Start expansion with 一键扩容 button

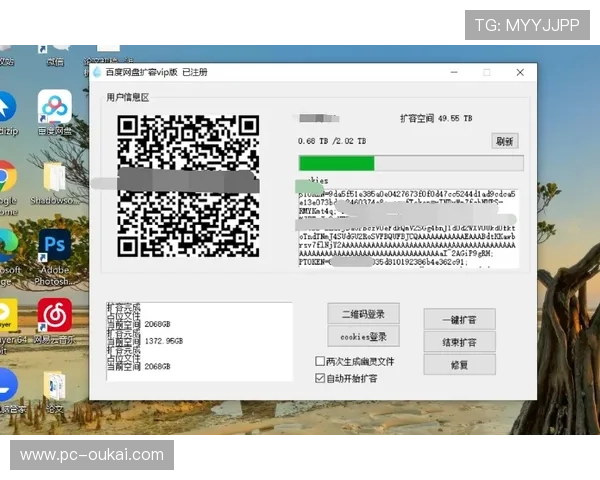pos(459,319)
